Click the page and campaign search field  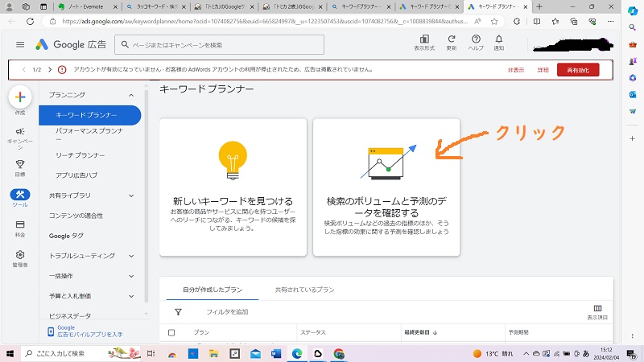click(x=219, y=45)
